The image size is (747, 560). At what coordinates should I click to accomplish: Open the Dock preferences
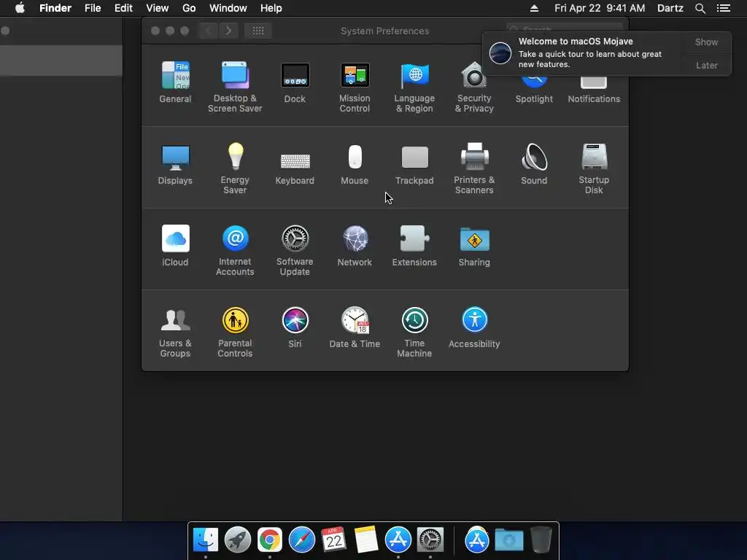click(295, 82)
